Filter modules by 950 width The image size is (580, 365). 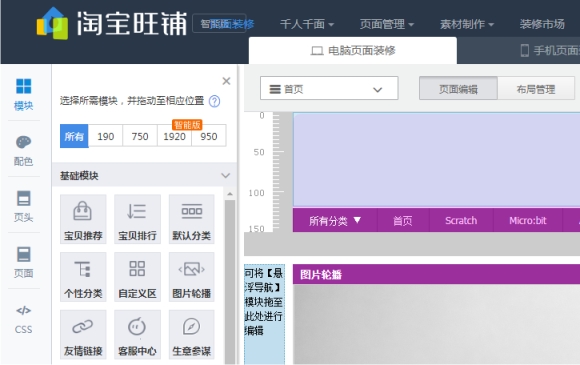pyautogui.click(x=209, y=136)
